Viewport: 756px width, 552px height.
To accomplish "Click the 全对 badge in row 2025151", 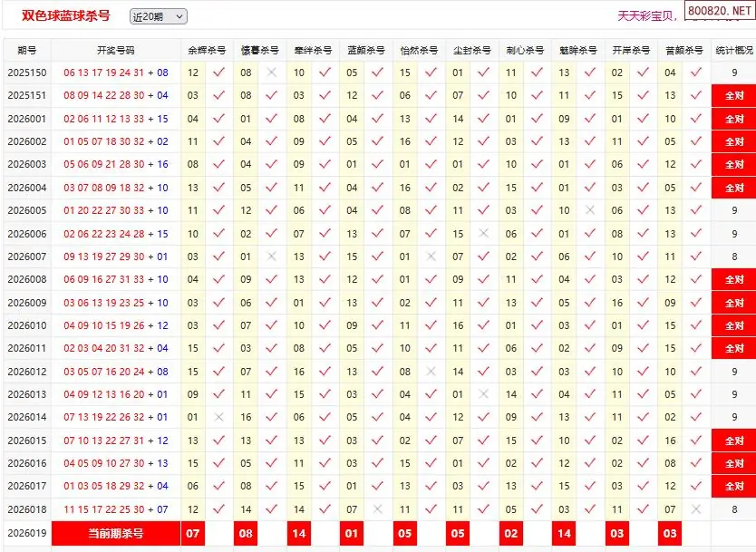I will tap(733, 95).
